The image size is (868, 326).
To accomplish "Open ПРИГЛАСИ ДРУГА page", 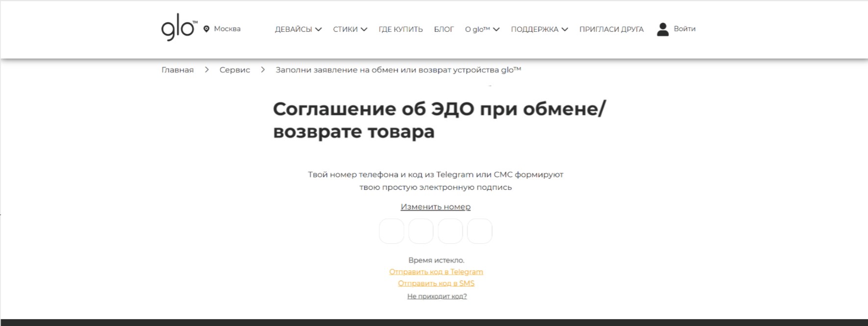I will click(x=611, y=29).
